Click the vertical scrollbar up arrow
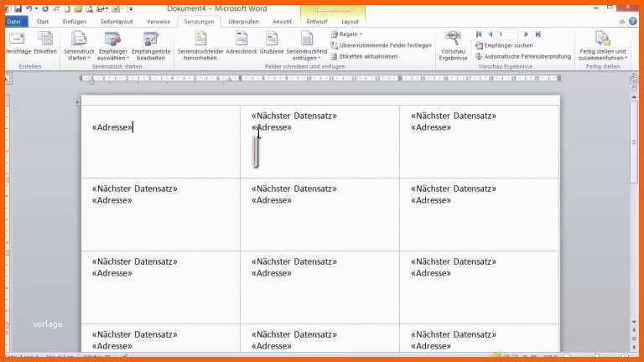The width and height of the screenshot is (644, 362). 634,97
